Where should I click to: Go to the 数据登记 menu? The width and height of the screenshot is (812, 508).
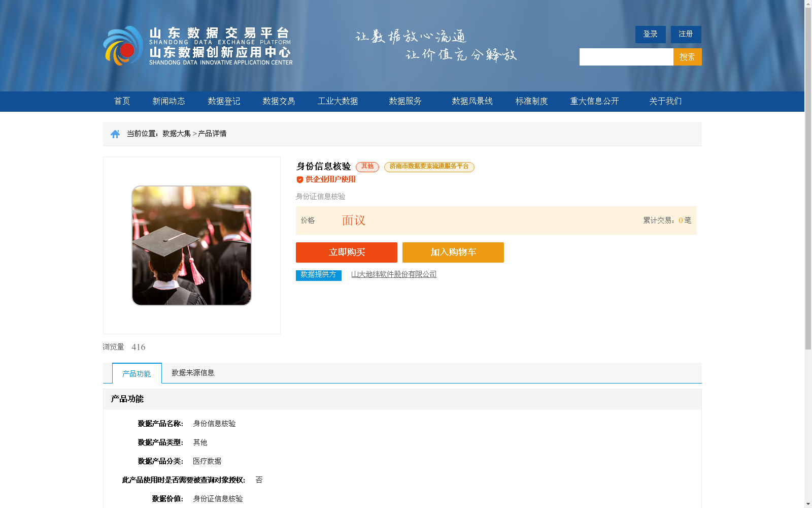(x=224, y=102)
